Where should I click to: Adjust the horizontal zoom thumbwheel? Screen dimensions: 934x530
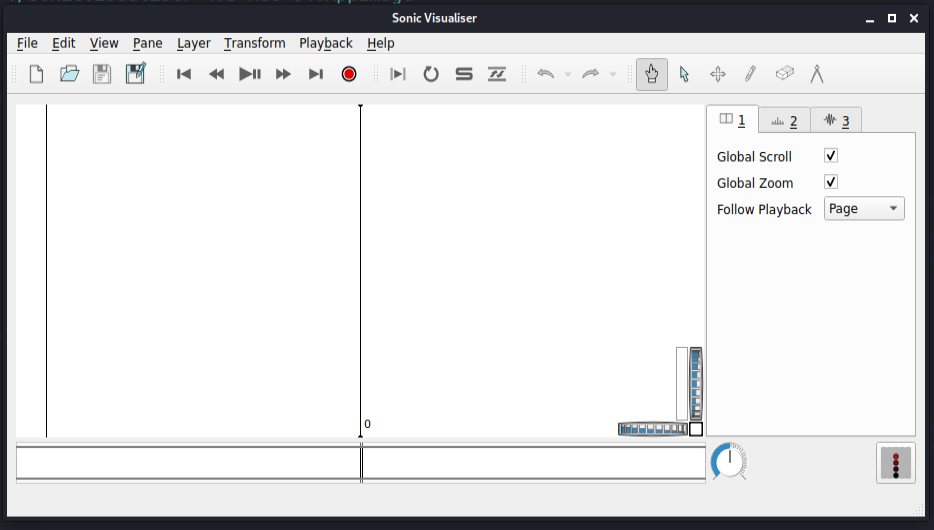653,429
